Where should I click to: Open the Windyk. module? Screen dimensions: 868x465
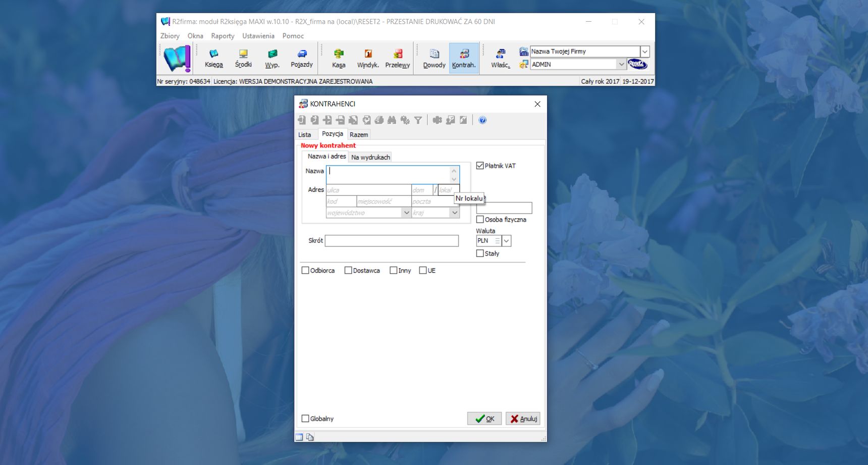coord(368,58)
